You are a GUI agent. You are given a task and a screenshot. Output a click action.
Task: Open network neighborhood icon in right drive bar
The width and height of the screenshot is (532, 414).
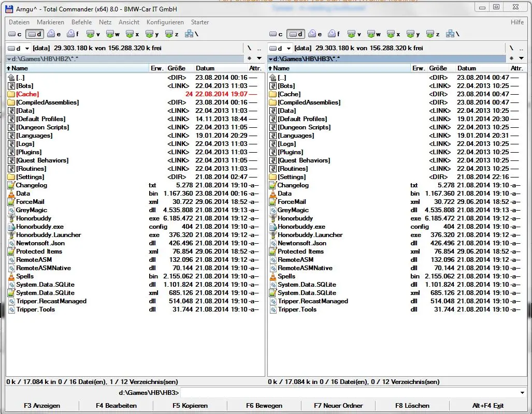coord(453,34)
